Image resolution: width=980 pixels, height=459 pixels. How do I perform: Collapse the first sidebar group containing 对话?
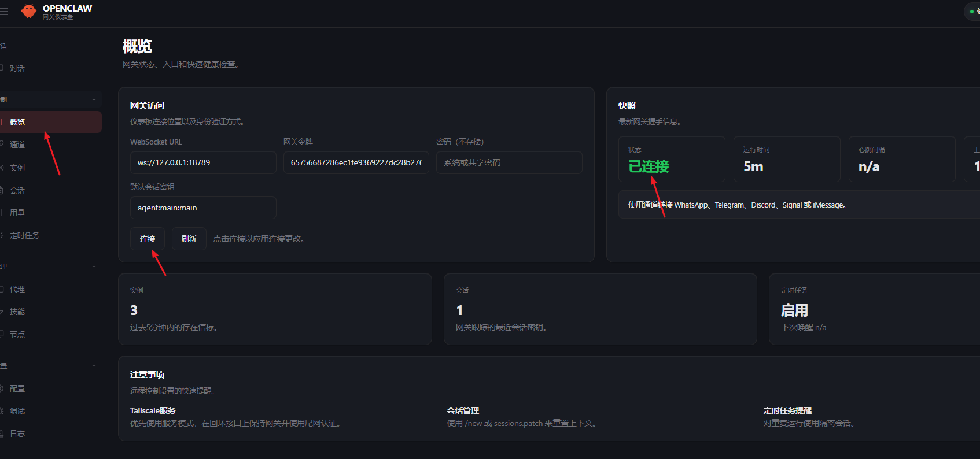(94, 46)
